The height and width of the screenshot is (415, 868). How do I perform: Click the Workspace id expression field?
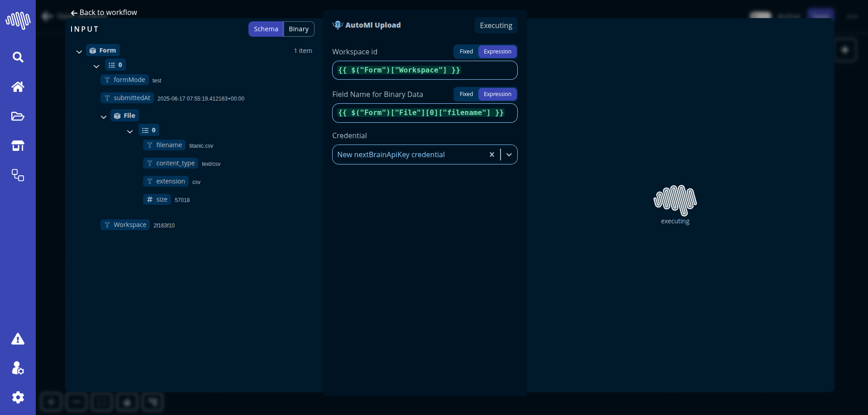(x=424, y=70)
